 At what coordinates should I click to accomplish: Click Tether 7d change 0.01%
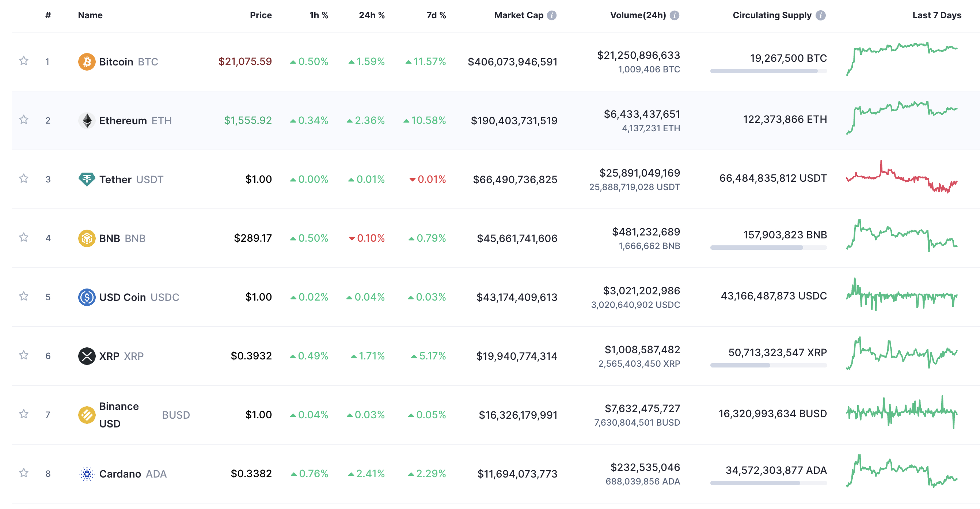pos(428,179)
